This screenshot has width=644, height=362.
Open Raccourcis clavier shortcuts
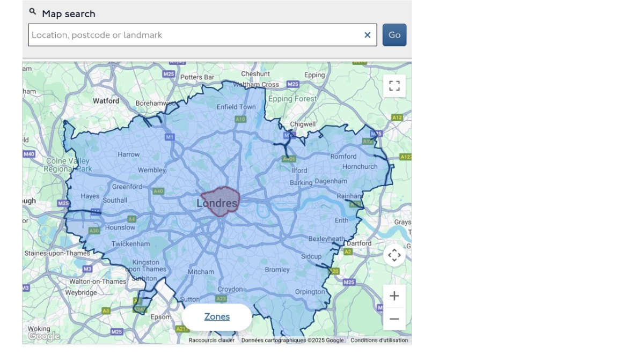pyautogui.click(x=211, y=340)
